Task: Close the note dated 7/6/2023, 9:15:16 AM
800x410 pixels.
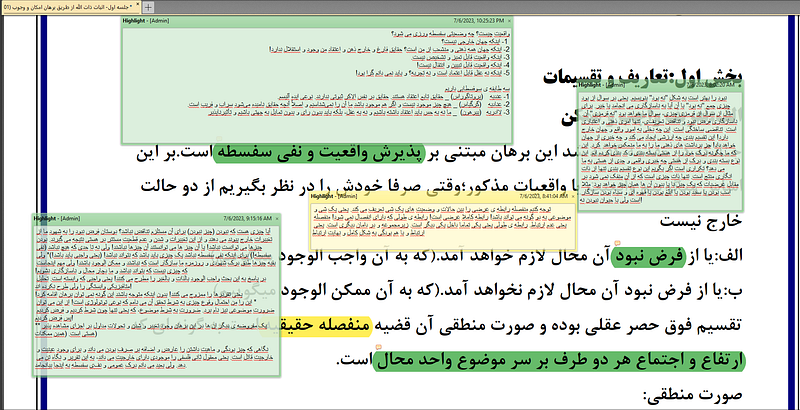Action: (277, 218)
